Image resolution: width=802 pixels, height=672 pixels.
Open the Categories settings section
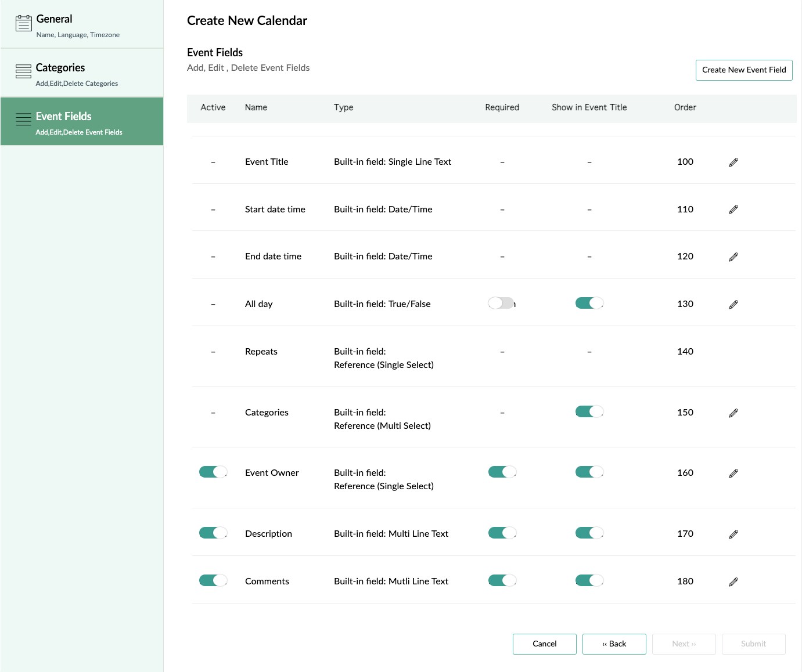coord(81,73)
